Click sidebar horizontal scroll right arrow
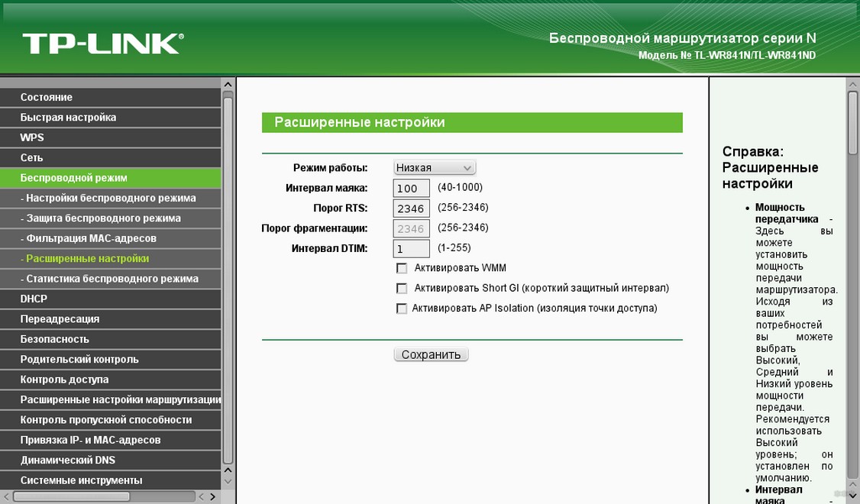This screenshot has width=860, height=504. tap(214, 496)
